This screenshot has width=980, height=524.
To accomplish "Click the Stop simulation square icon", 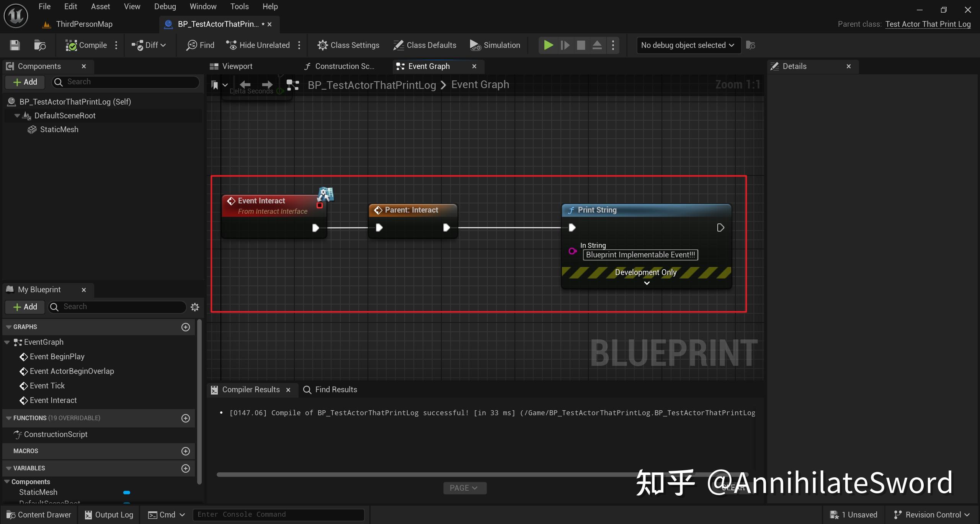I will coord(581,45).
